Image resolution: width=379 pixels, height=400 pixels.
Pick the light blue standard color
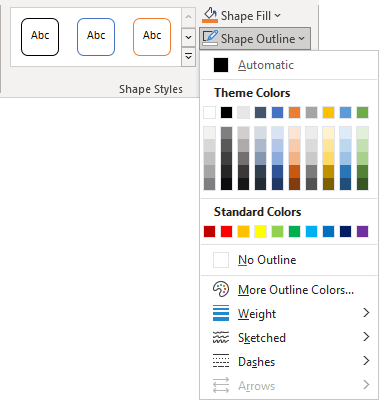pyautogui.click(x=311, y=231)
